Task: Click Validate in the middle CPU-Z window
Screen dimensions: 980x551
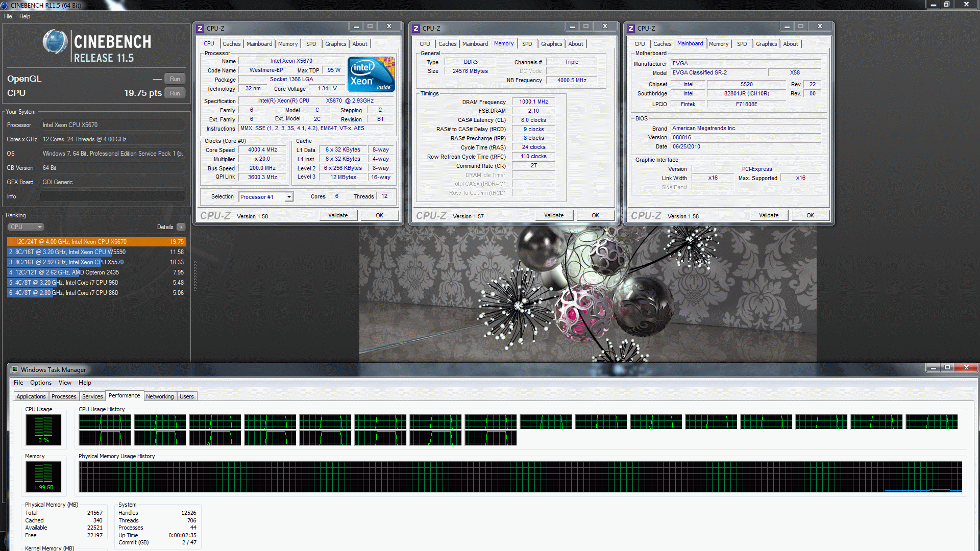Action: tap(554, 215)
